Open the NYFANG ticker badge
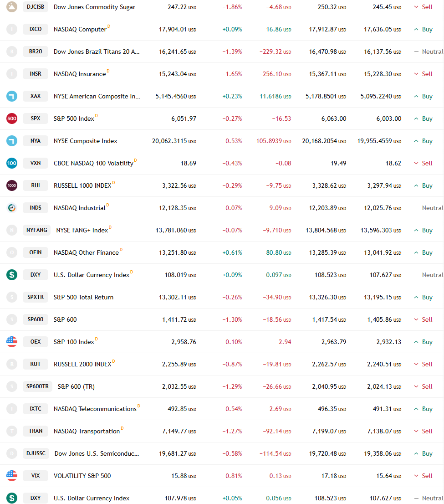 36,230
